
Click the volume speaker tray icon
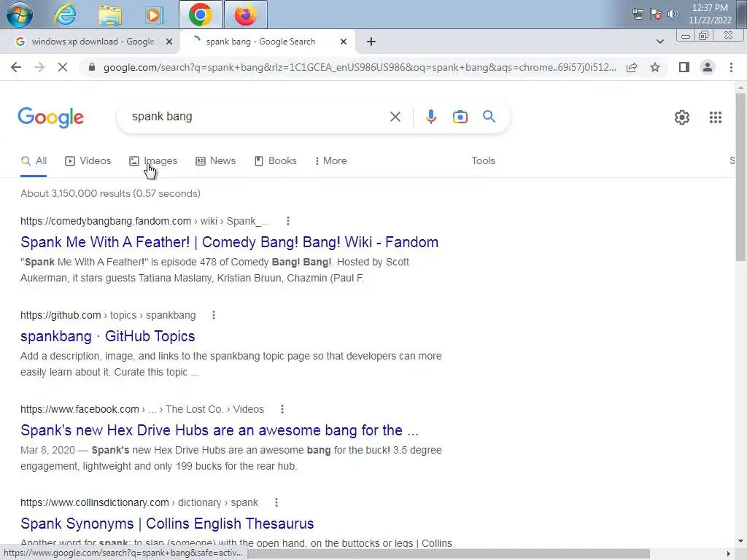(673, 14)
